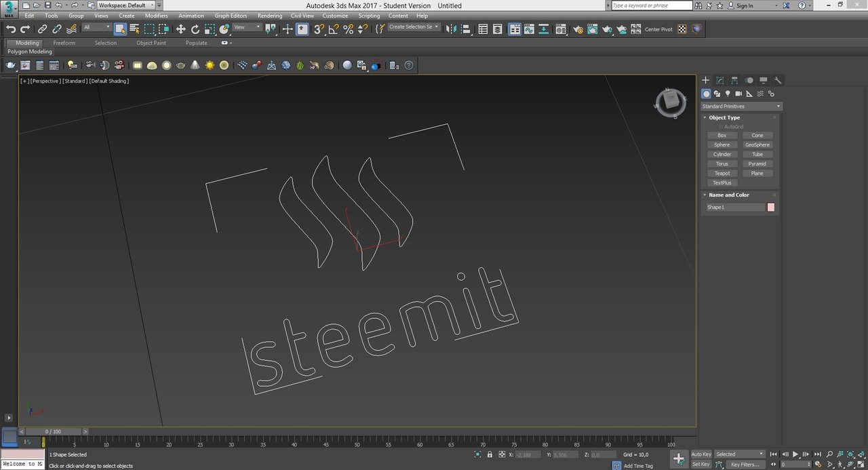Open the Shape1 object color swatch
The width and height of the screenshot is (868, 470).
click(771, 207)
